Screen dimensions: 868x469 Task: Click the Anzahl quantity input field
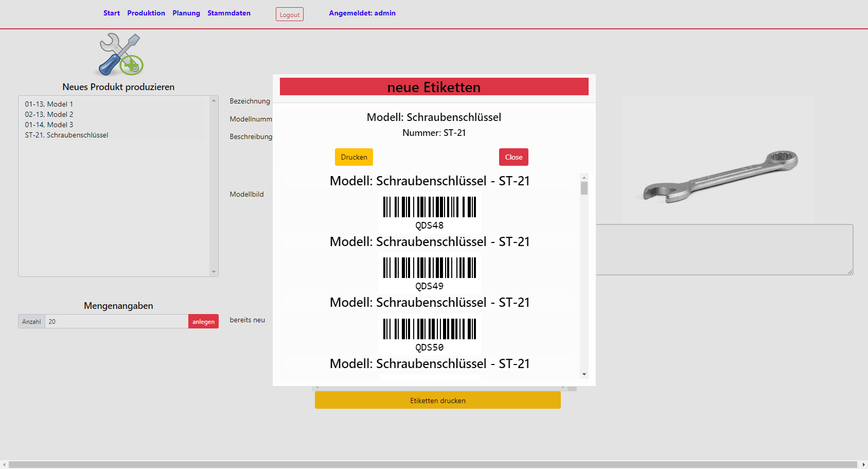[116, 322]
